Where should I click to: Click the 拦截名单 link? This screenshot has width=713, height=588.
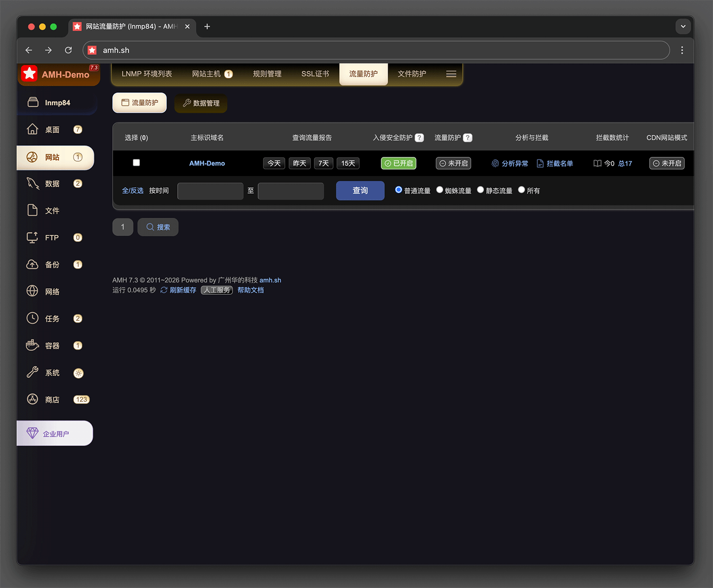555,164
